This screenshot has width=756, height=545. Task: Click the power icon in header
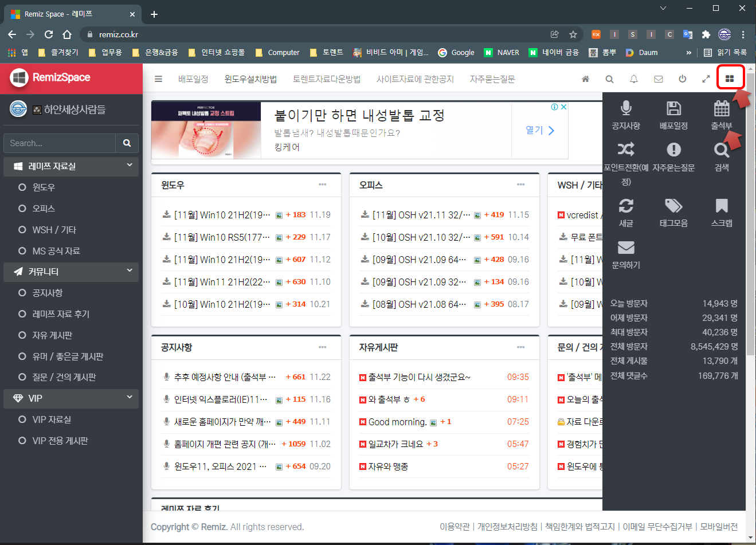coord(682,79)
